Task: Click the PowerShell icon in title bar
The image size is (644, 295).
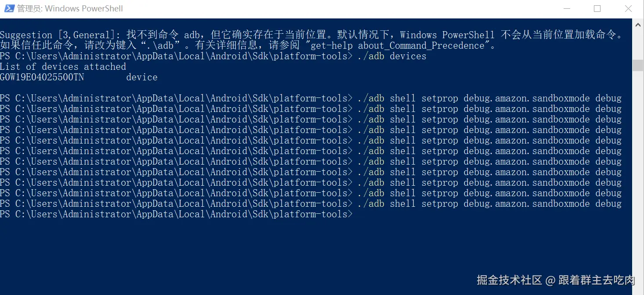Action: pos(9,8)
